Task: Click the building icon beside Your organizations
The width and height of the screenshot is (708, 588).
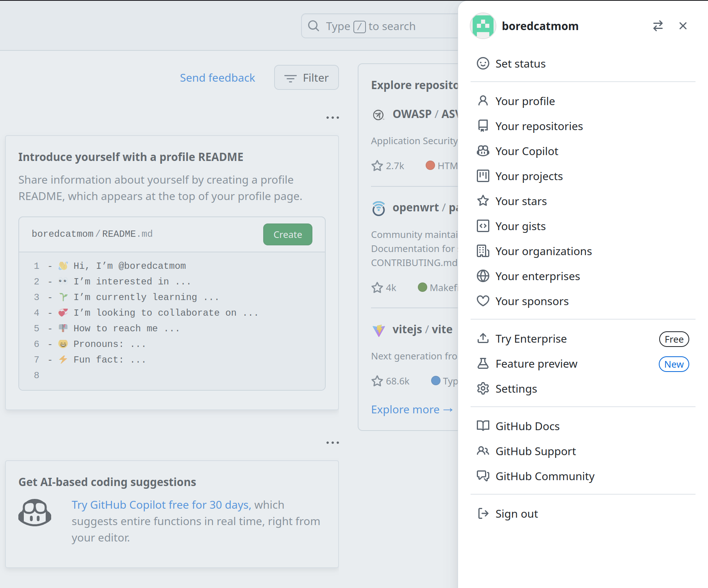Action: [x=483, y=251]
